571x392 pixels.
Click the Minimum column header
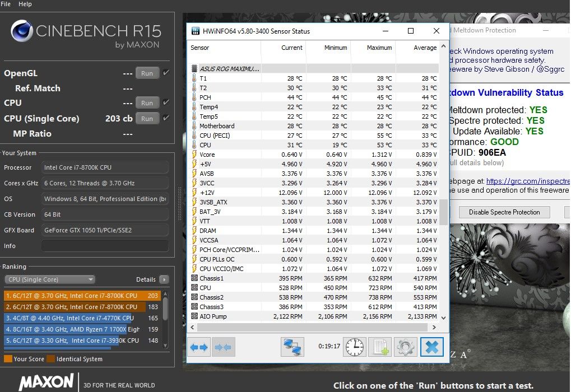pyautogui.click(x=328, y=48)
